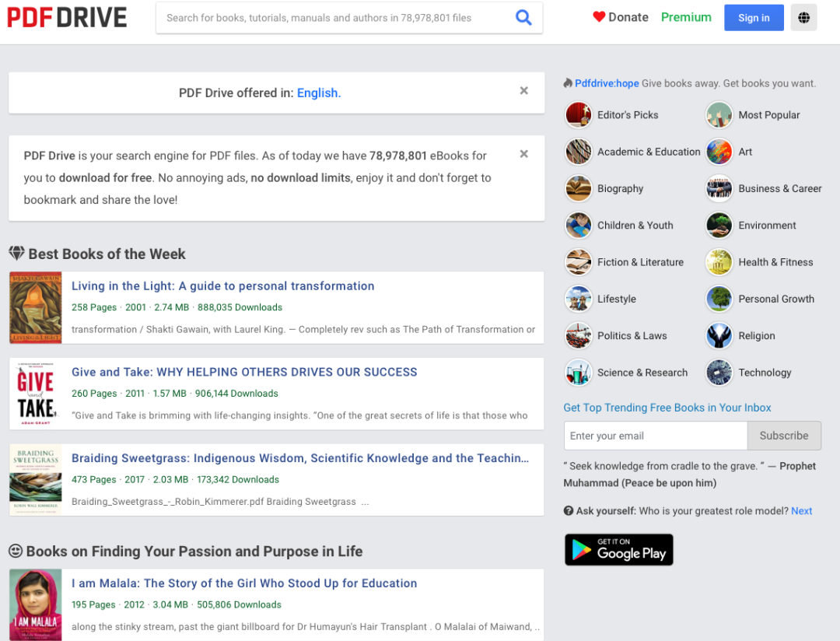Viewport: 840px width, 641px height.
Task: Open Give and Take book title
Action: [244, 372]
